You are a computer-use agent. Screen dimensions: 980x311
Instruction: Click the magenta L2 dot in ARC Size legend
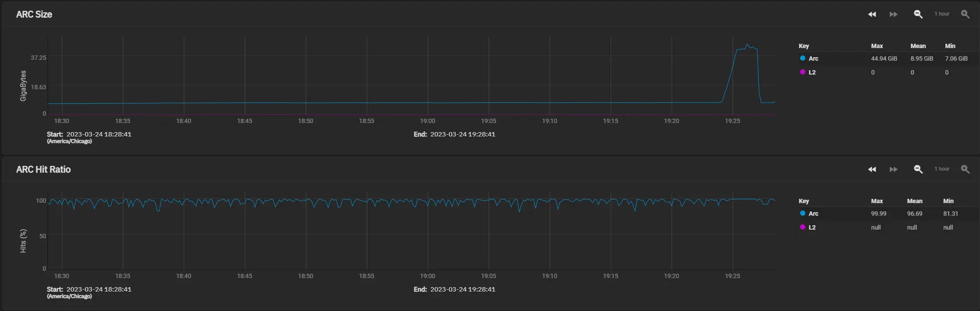[x=803, y=72]
